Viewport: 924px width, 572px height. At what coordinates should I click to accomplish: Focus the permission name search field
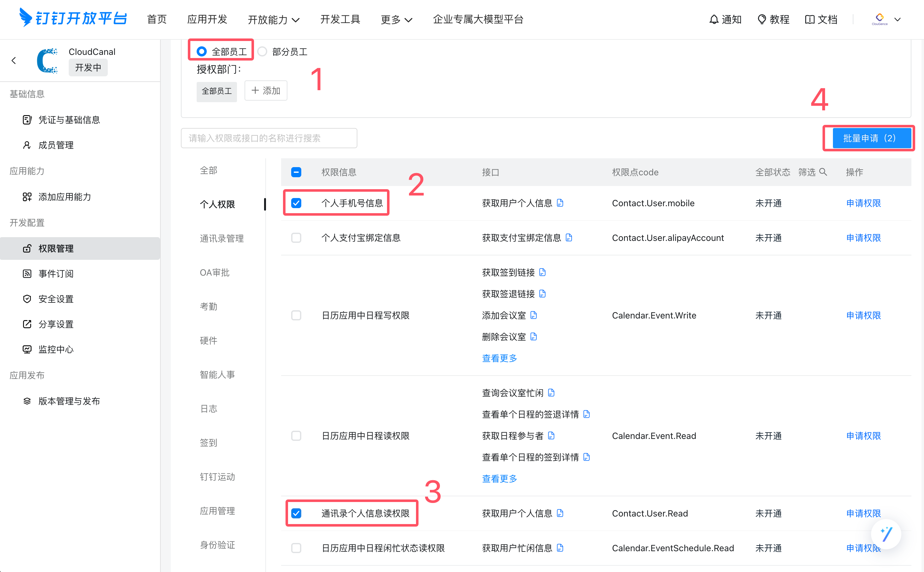pyautogui.click(x=269, y=138)
